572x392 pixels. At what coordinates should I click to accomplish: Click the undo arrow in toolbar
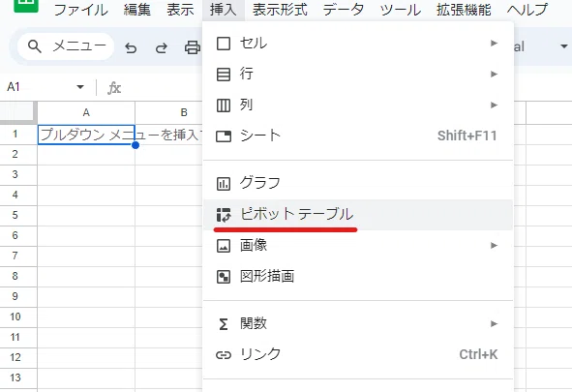point(131,47)
